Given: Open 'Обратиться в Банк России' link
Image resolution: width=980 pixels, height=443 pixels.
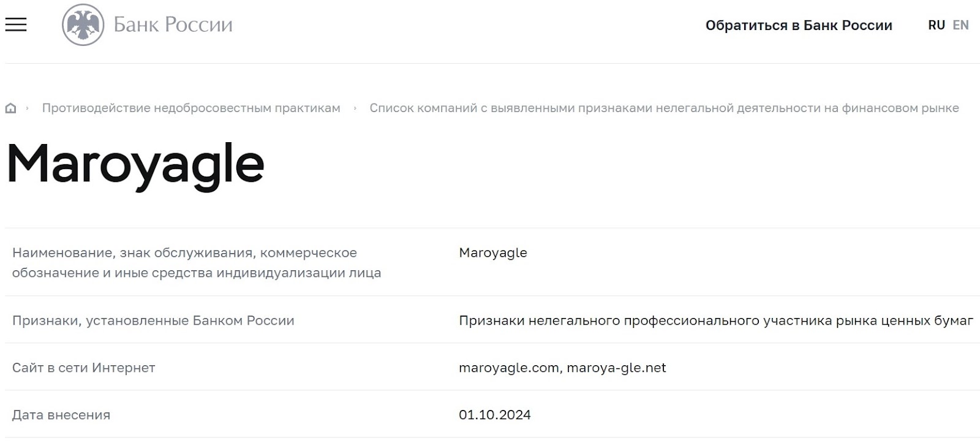Looking at the screenshot, I should (x=798, y=25).
